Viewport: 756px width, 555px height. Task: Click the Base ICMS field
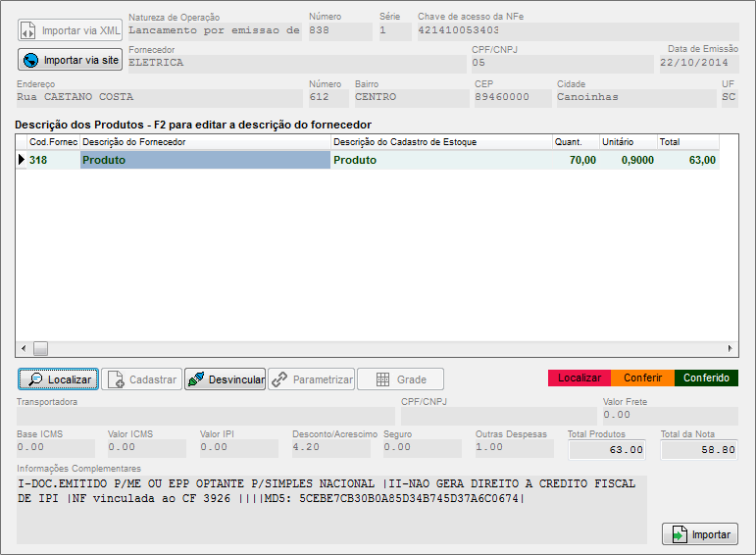coord(56,448)
